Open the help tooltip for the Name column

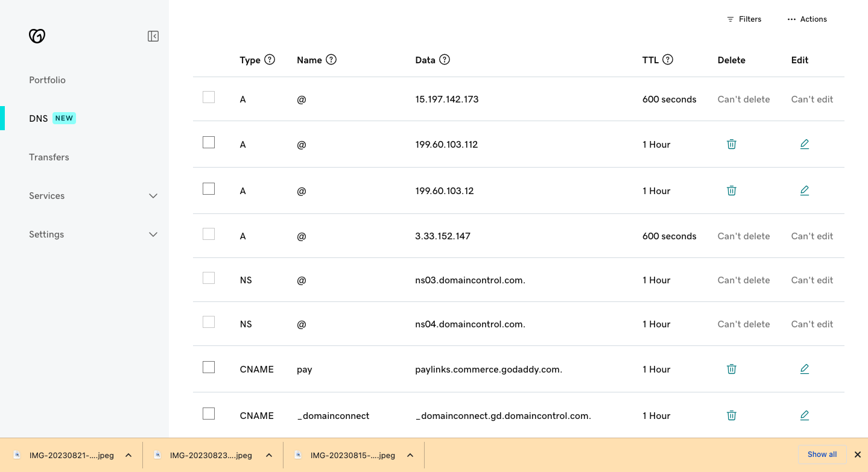(331, 59)
